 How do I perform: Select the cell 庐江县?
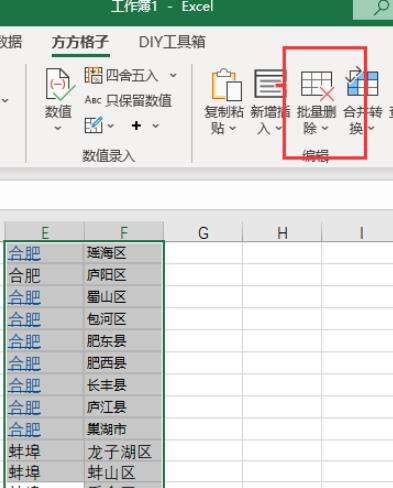point(124,407)
